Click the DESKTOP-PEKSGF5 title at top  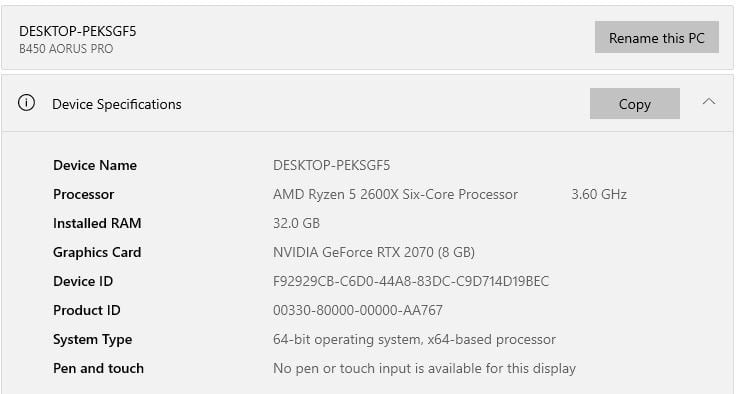tap(78, 32)
